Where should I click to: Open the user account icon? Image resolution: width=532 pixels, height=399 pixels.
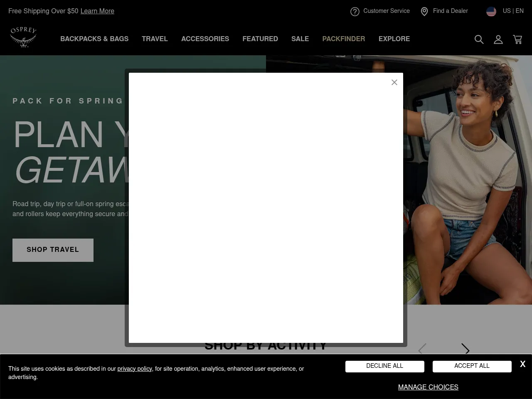tap(498, 39)
